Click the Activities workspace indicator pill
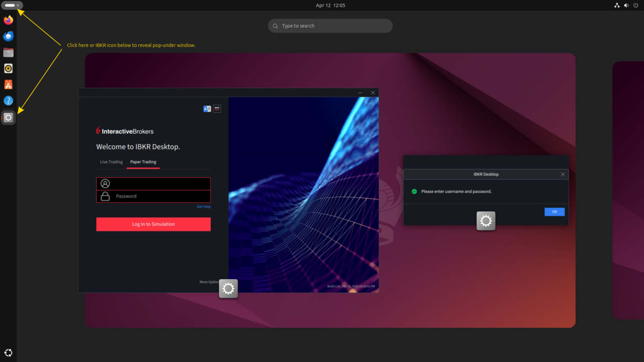The height and width of the screenshot is (362, 644). pos(12,5)
